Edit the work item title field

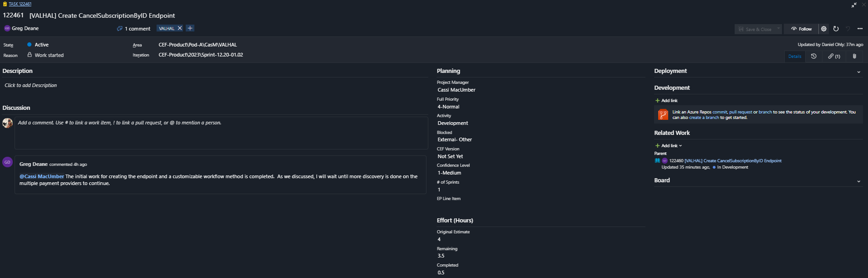point(102,15)
